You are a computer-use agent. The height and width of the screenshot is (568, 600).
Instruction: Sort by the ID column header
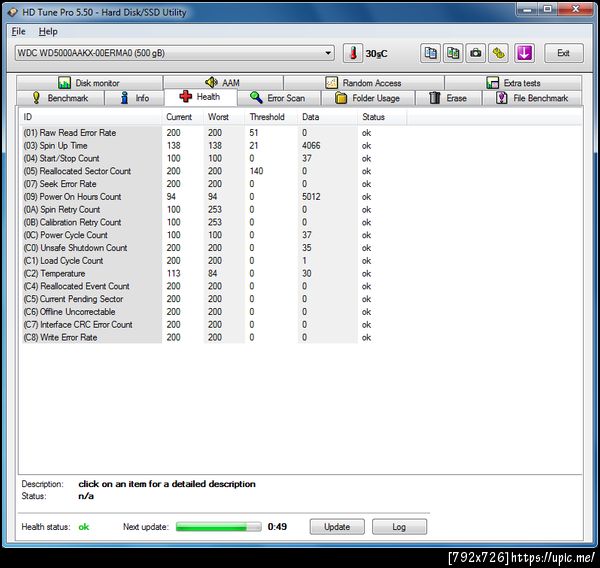(91, 117)
